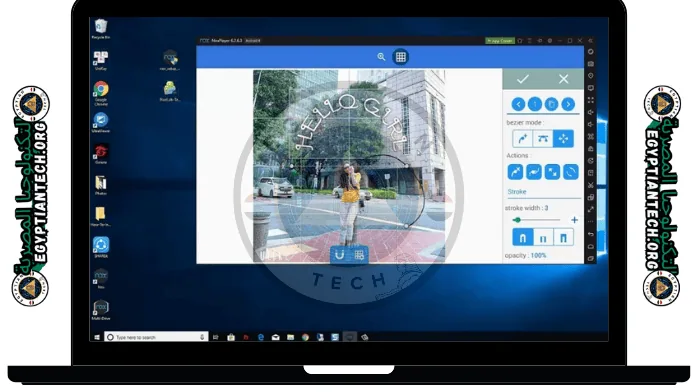Click the Actions expand-arrows icon
The width and height of the screenshot is (698, 392).
pyautogui.click(x=552, y=172)
